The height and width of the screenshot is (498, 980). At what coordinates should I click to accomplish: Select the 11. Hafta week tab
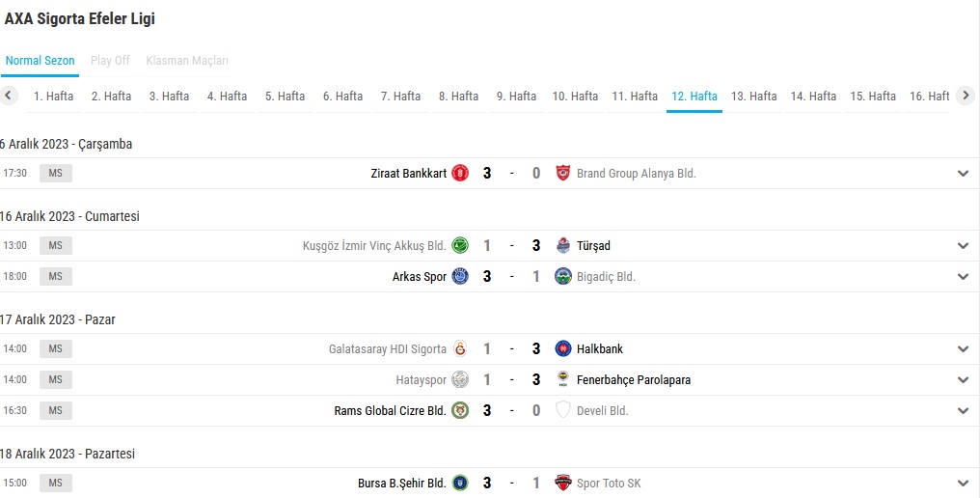(x=635, y=97)
